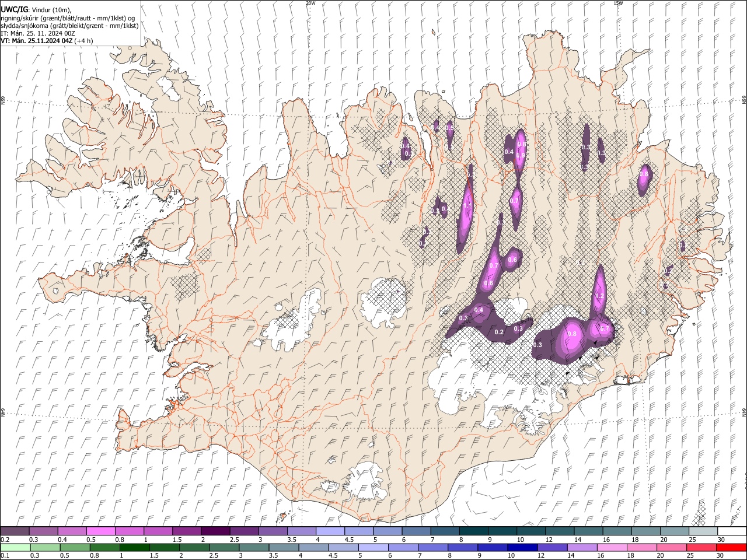The height and width of the screenshot is (560, 747).
Task: Click the top legend swatch between 0.5 and 0.8
Action: click(100, 531)
